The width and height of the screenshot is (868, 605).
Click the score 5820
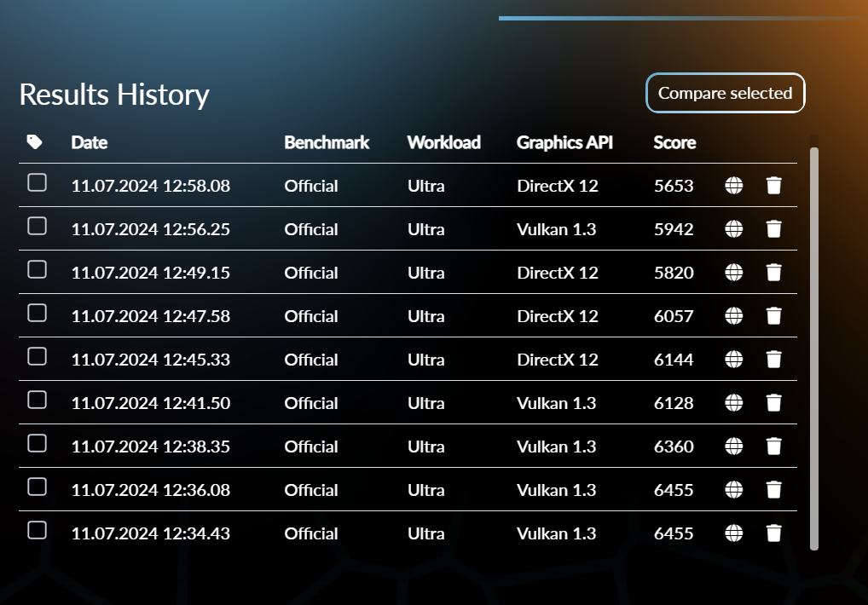[674, 273]
